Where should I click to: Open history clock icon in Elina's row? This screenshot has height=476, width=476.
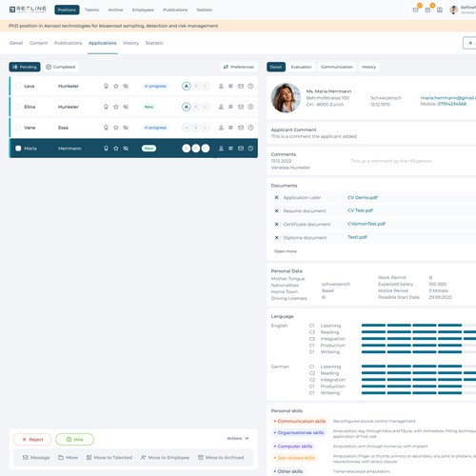250,107
